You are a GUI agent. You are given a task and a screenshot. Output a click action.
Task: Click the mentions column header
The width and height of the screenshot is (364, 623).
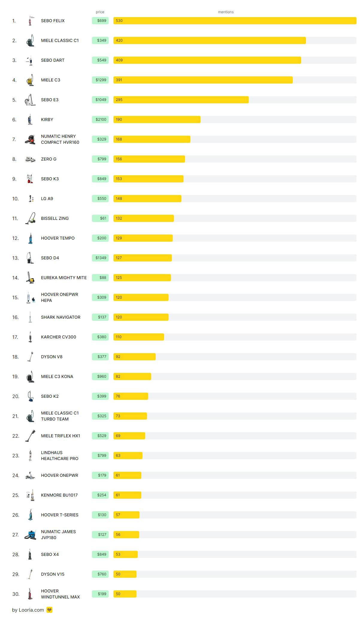tap(226, 12)
